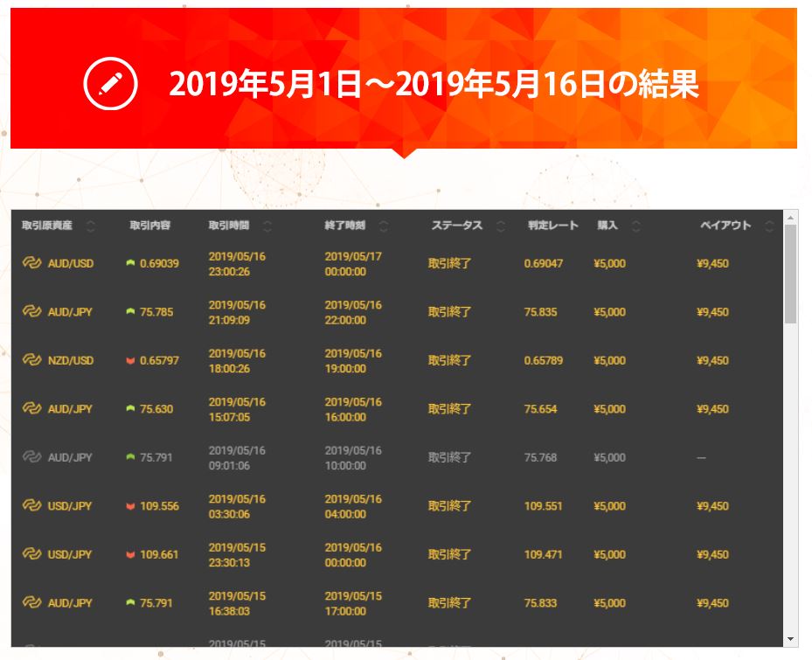Click green up arrow beside 0.69039
This screenshot has height=660, width=812.
[x=130, y=263]
